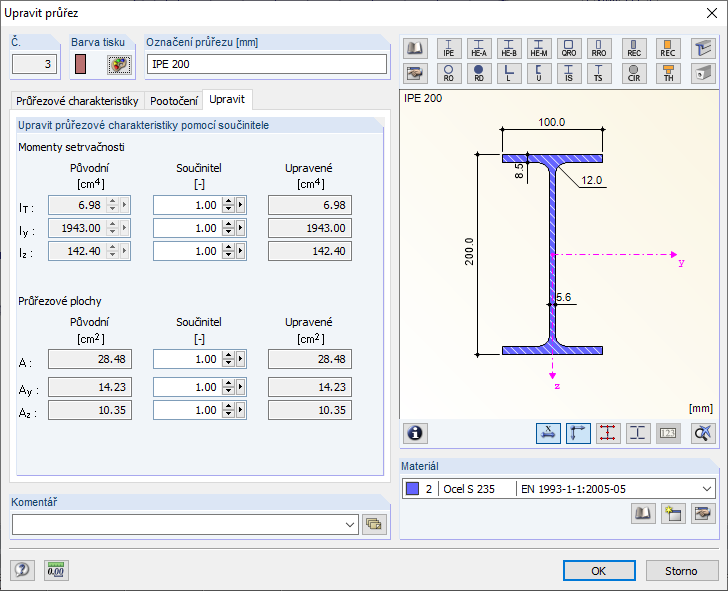Open the Iy součinitel arrow menu
This screenshot has height=591, width=728.
click(240, 228)
